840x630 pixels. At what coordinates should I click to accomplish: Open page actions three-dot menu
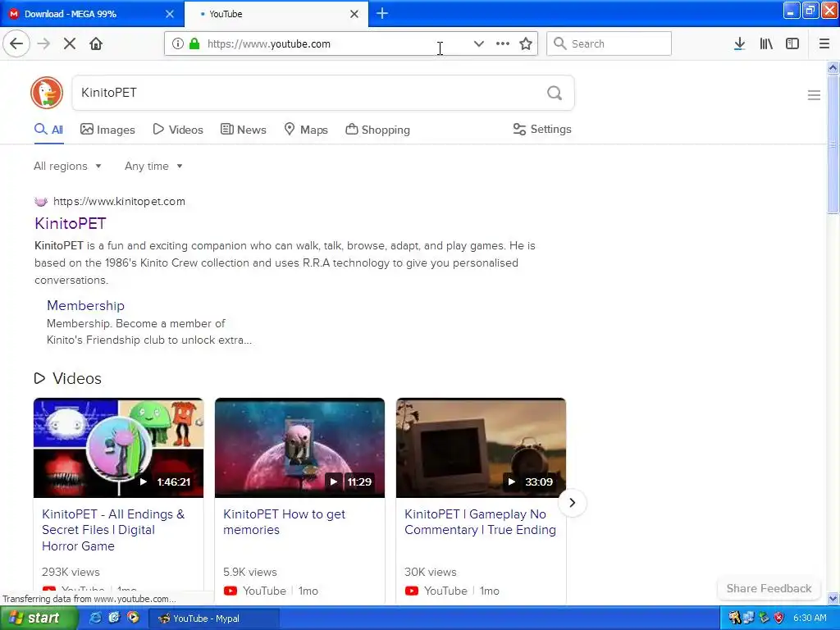click(x=503, y=44)
